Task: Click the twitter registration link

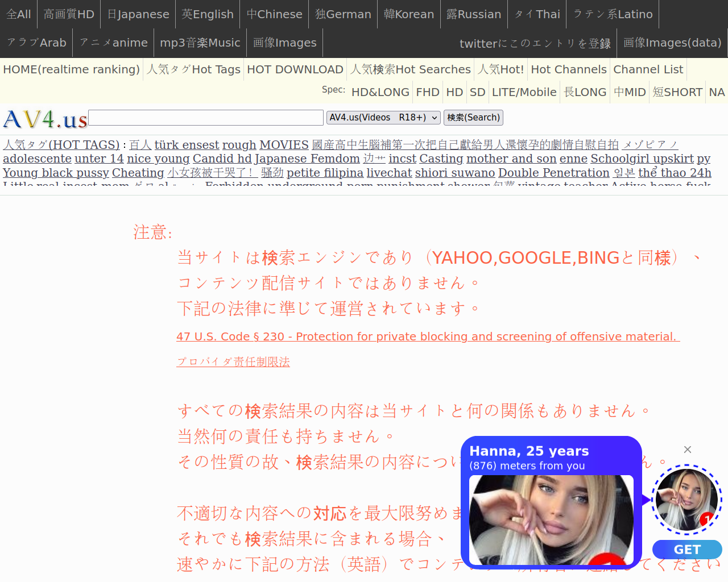Action: click(535, 44)
